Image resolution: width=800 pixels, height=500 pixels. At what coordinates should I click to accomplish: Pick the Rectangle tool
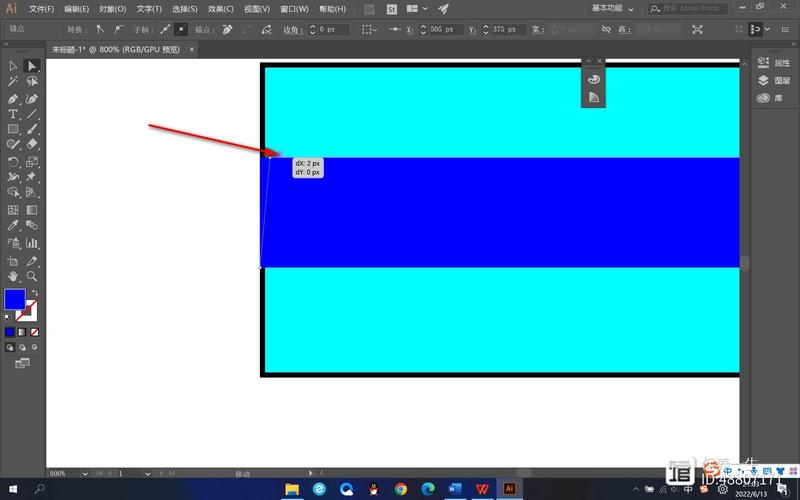tap(13, 129)
